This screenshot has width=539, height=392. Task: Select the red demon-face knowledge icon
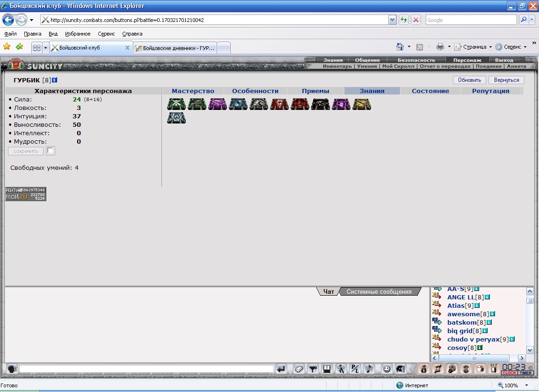pyautogui.click(x=300, y=104)
